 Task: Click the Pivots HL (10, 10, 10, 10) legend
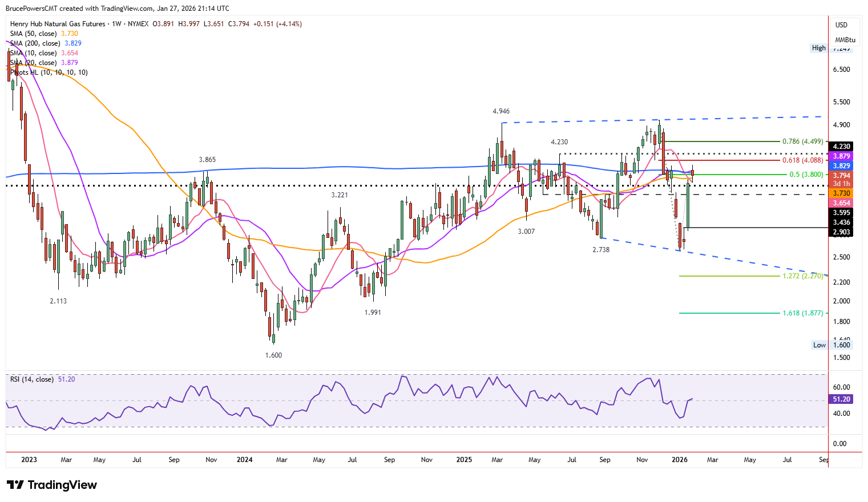[x=49, y=72]
